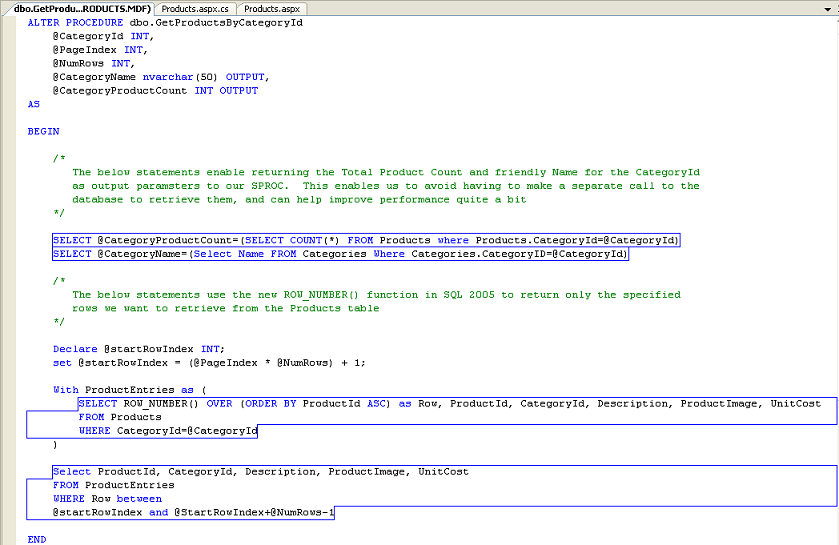The width and height of the screenshot is (839, 545).
Task: Switch to the Products.aspx tab
Action: pyautogui.click(x=272, y=9)
